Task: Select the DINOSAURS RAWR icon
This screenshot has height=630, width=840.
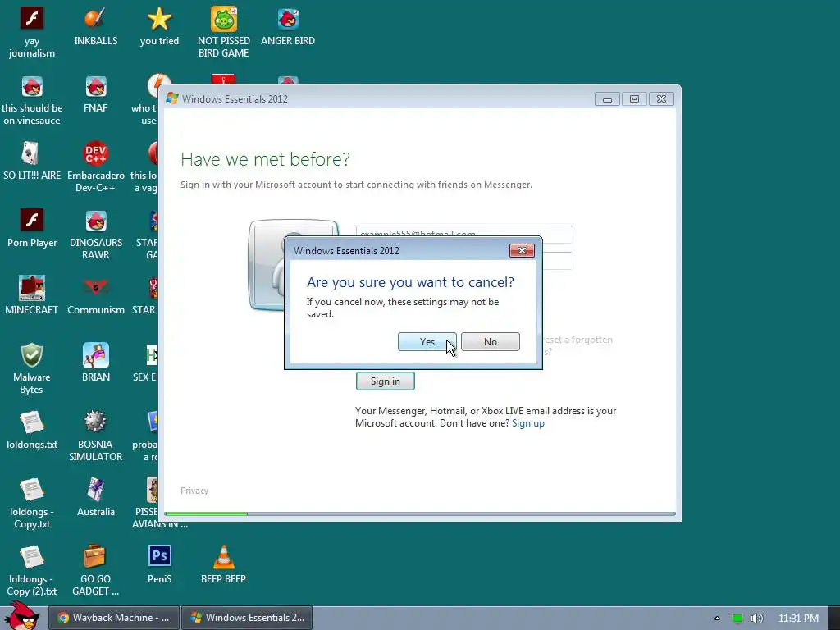Action: [x=95, y=235]
